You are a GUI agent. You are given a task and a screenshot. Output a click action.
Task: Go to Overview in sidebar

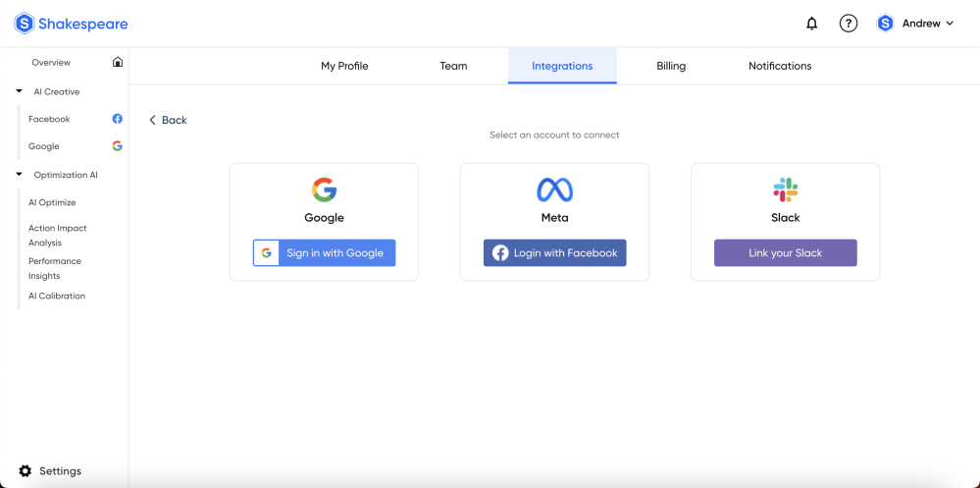tap(51, 63)
